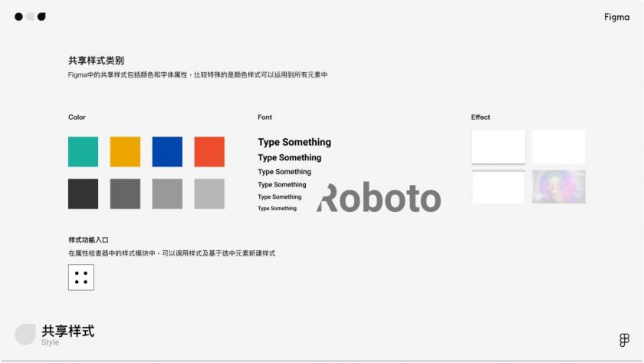Click the Figma text in top corner
644x363 pixels.
(x=616, y=17)
